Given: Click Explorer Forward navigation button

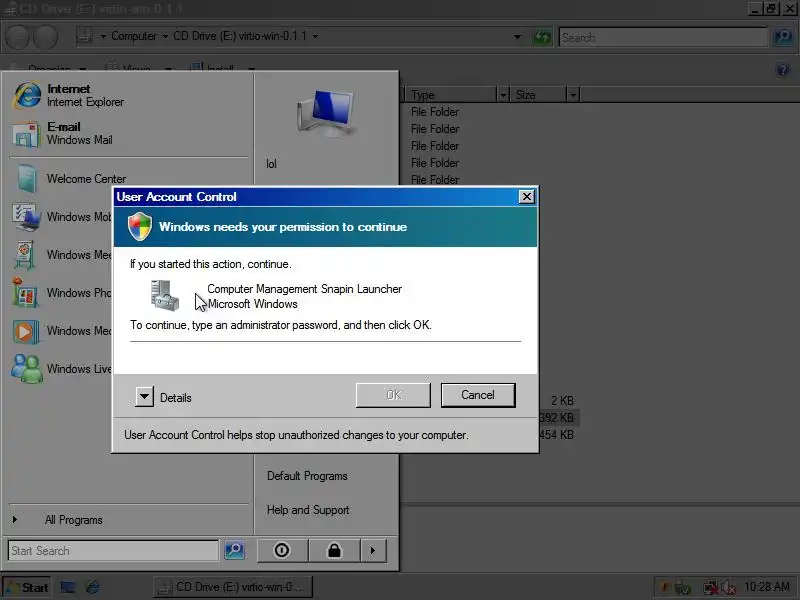Looking at the screenshot, I should pos(45,37).
